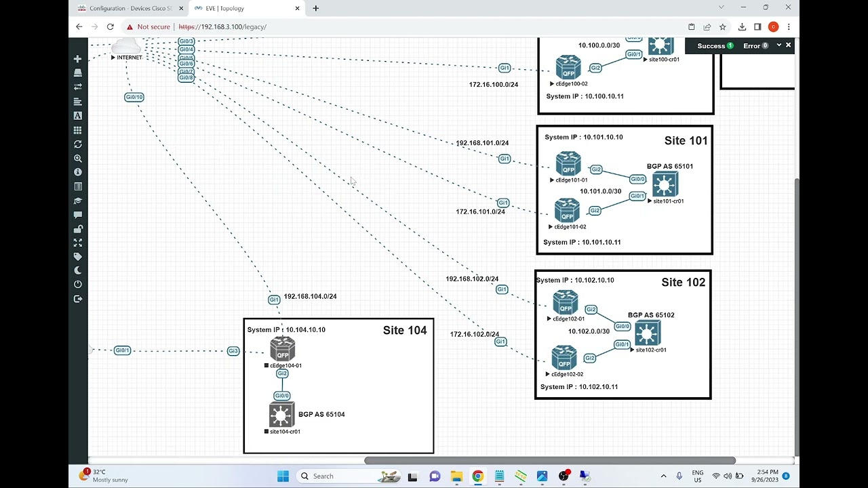Click the Not secure site warning

pyautogui.click(x=149, y=27)
